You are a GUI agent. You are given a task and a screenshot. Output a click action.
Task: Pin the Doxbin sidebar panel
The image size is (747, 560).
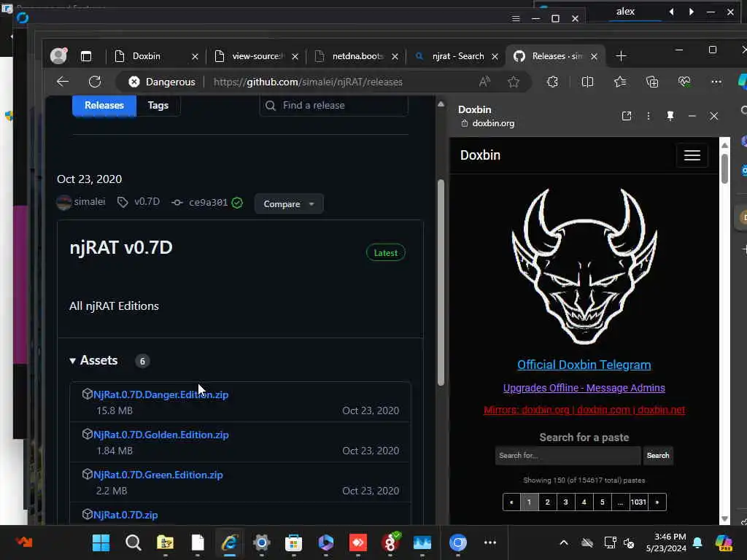670,116
